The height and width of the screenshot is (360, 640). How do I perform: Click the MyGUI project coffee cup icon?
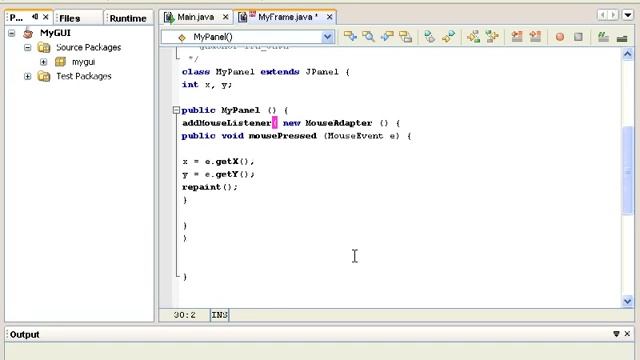coord(28,33)
